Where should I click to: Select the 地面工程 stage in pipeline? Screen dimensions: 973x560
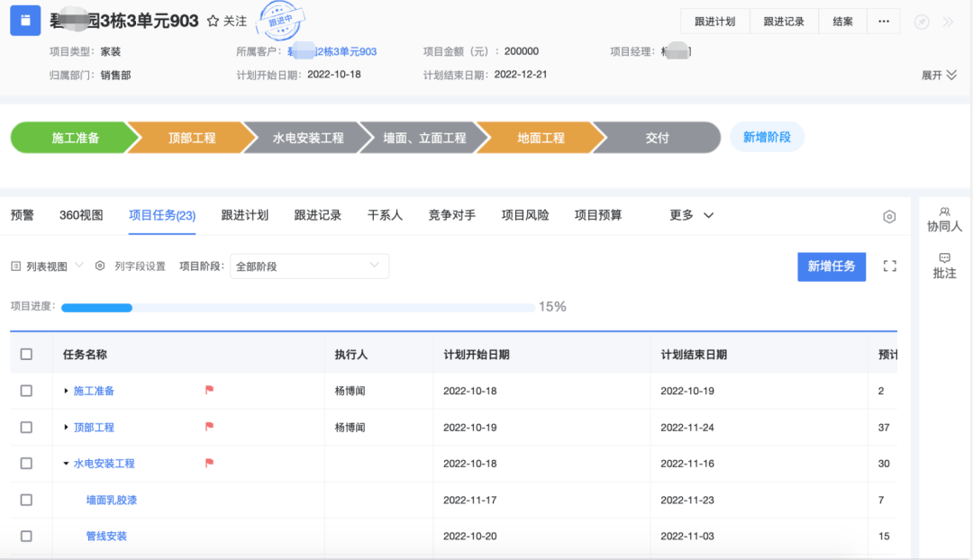[x=541, y=138]
